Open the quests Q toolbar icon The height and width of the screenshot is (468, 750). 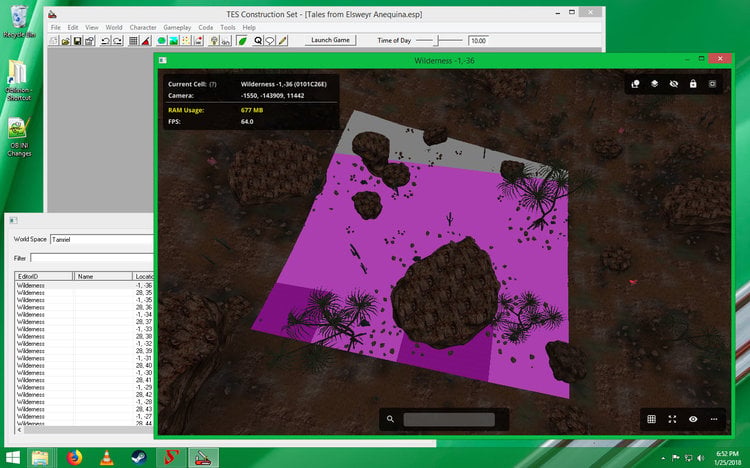(258, 41)
